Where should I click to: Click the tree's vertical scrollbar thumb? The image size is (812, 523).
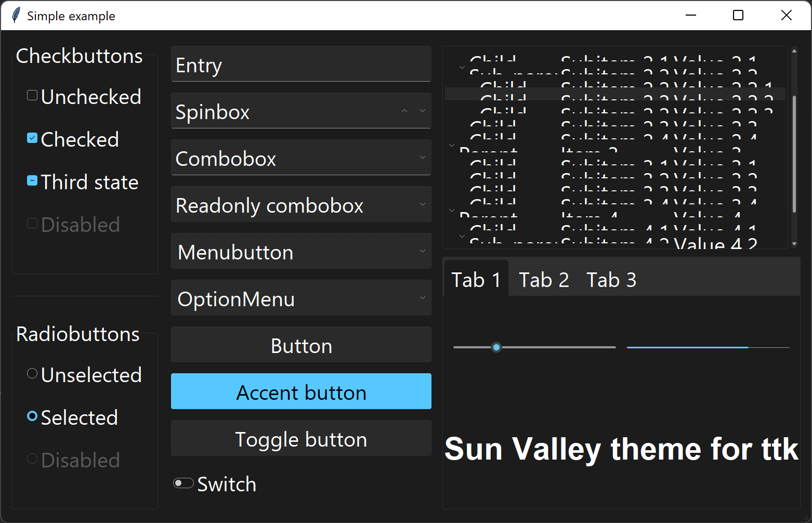point(794,154)
